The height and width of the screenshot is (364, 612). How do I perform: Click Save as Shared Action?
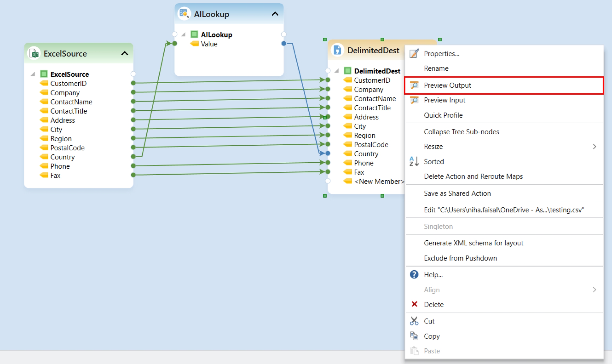457,193
